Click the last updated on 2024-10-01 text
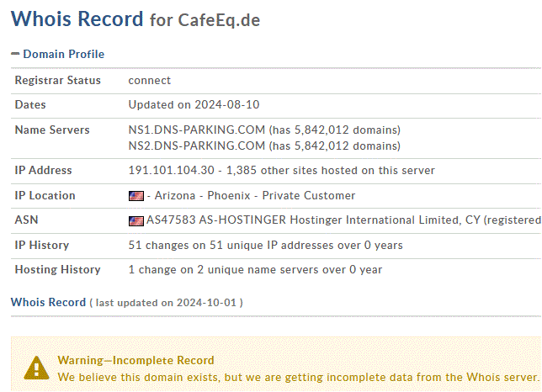The width and height of the screenshot is (542, 392). click(166, 303)
